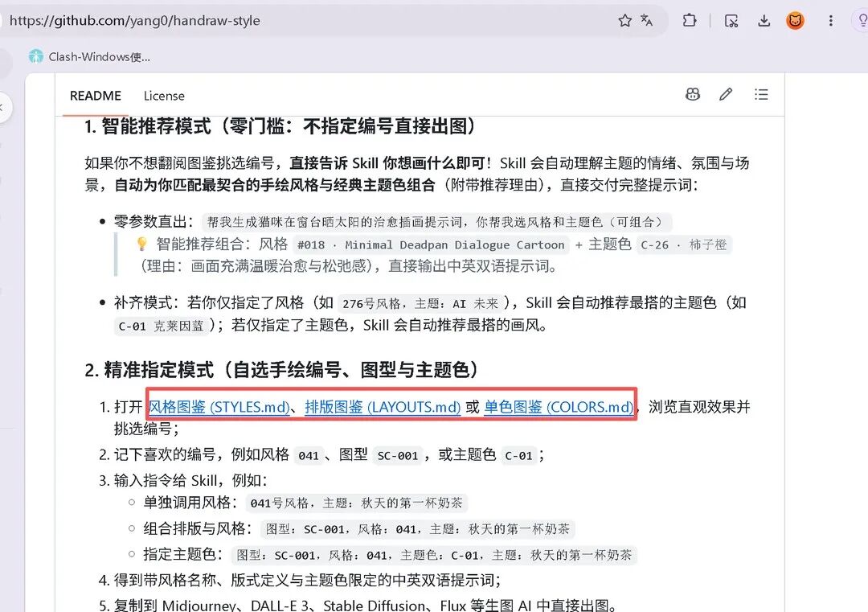Viewport: 868px width, 612px height.
Task: Open the 单色图鉴 (COLORS.md) link
Action: click(559, 407)
